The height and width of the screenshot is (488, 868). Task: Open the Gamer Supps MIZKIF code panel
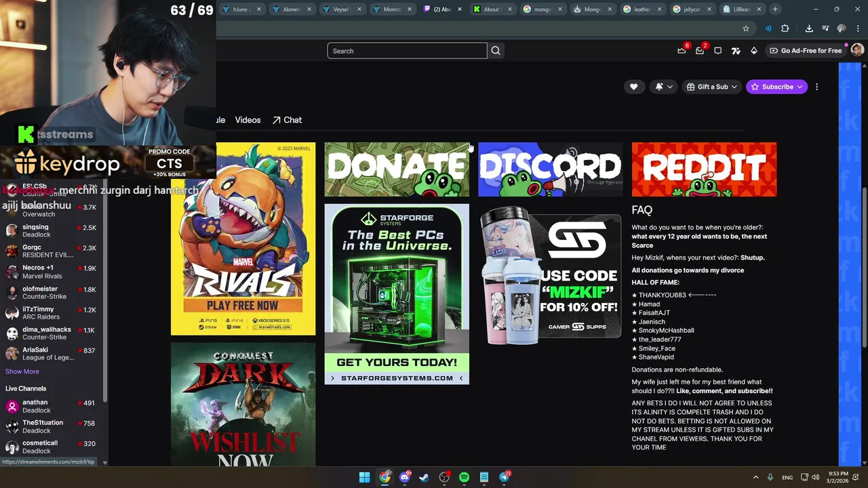coord(550,274)
